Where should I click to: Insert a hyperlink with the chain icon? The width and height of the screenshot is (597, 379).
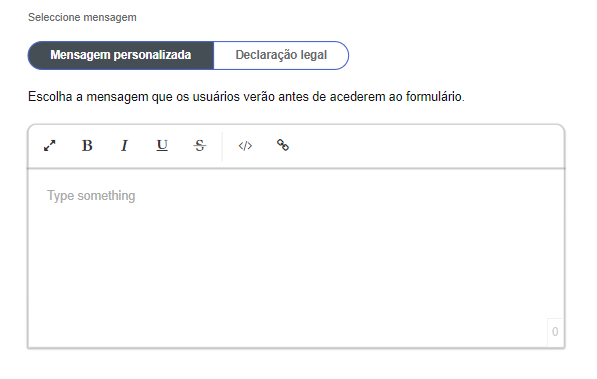click(283, 146)
